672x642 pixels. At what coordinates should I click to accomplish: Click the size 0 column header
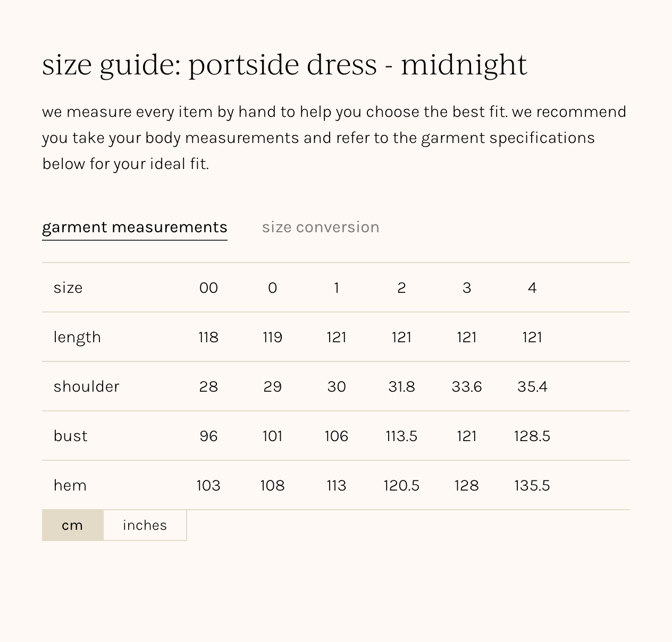click(272, 288)
